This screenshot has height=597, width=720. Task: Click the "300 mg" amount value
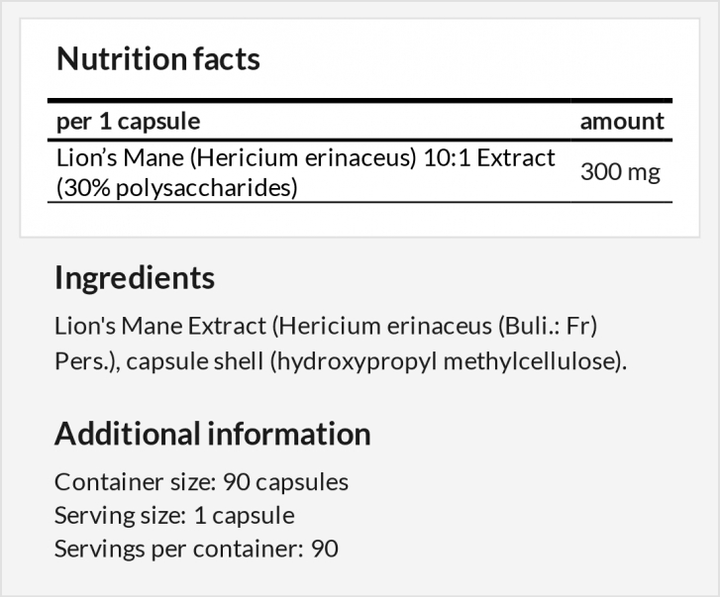tap(620, 172)
